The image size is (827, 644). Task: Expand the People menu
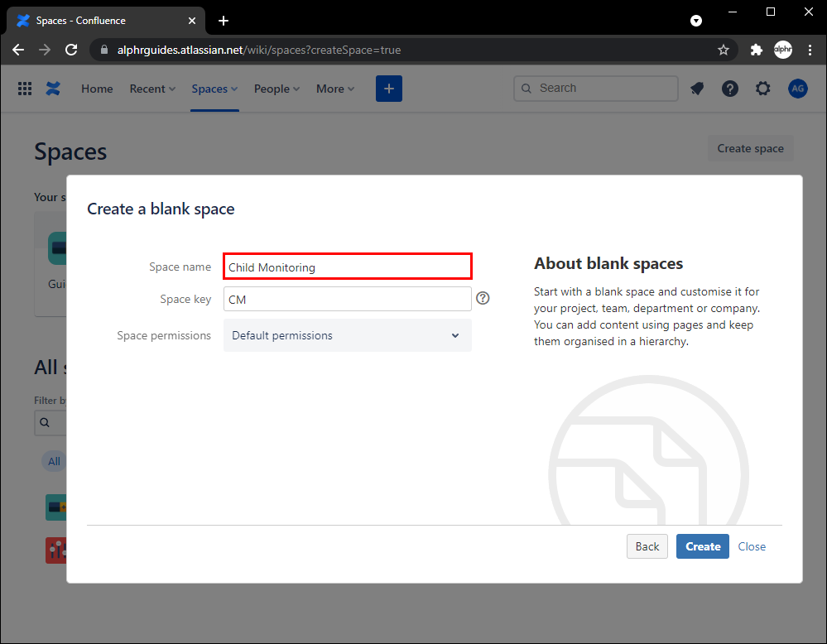coord(276,89)
